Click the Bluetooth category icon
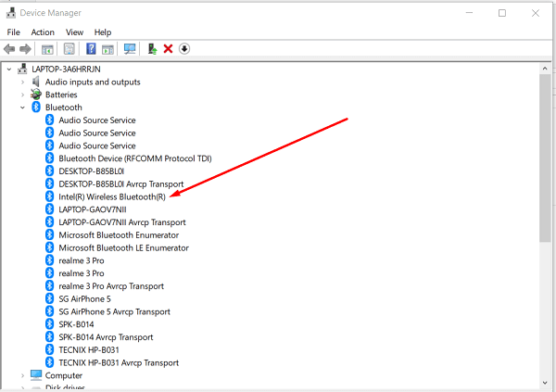 coord(36,107)
